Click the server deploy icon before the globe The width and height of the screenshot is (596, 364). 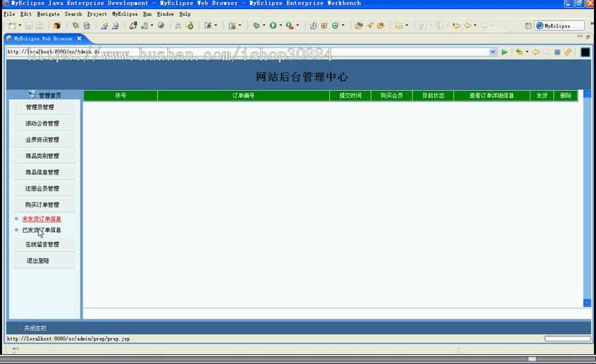click(144, 25)
